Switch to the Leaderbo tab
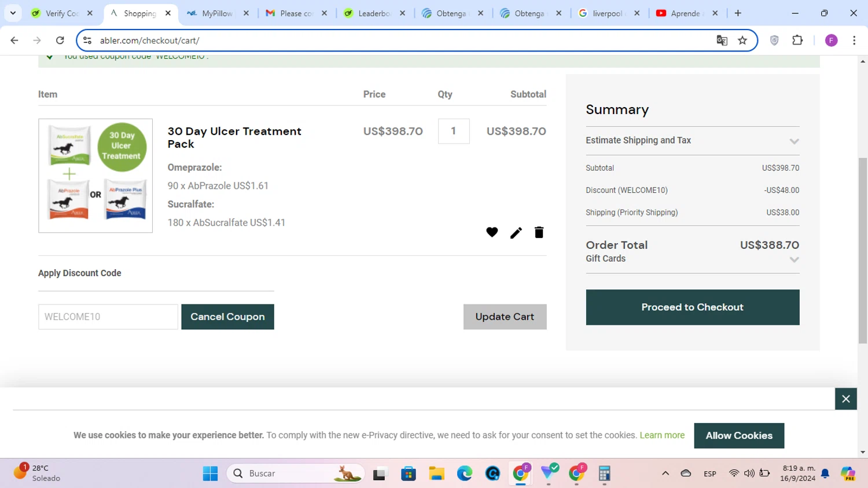 374,13
